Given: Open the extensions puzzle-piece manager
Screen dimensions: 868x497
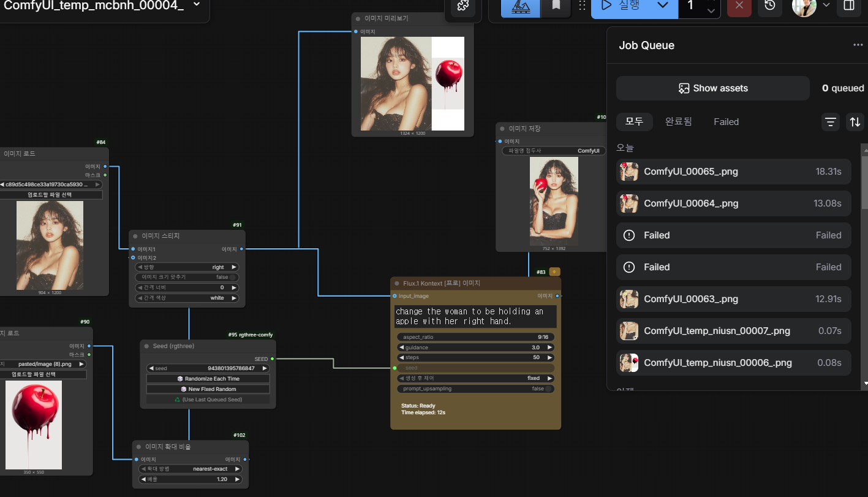Looking at the screenshot, I should point(463,6).
